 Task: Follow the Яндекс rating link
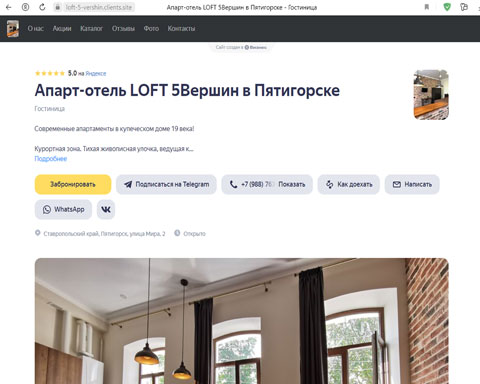[x=96, y=74]
